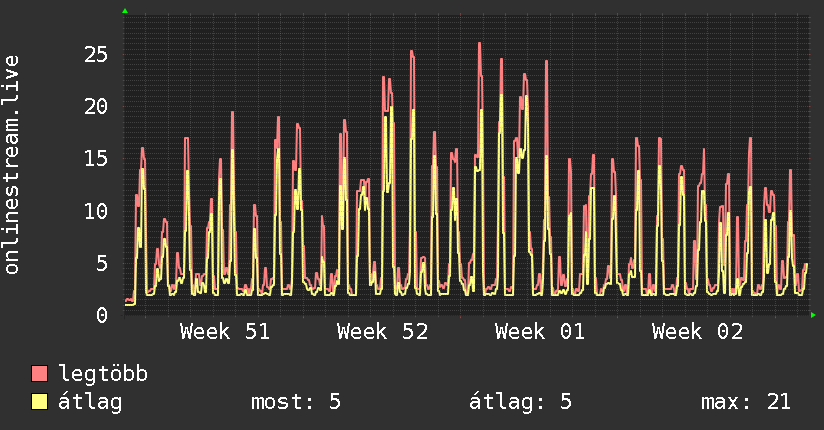This screenshot has height=430, width=824.
Task: Click the yellow átlag legend color swatch
Action: [39, 402]
